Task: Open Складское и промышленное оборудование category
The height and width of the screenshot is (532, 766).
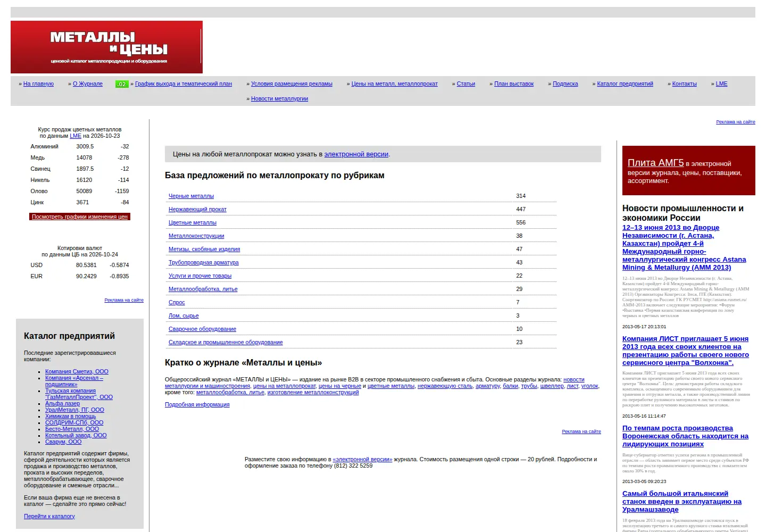Action: [226, 343]
